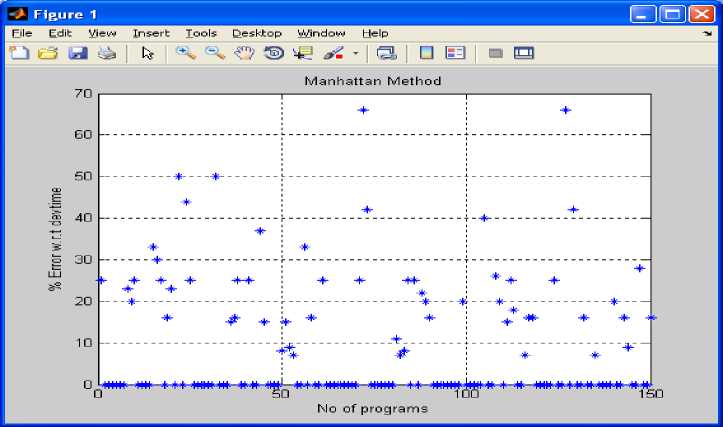Viewport: 723px width, 427px height.
Task: Activate the Rotate 3D tool
Action: (273, 53)
